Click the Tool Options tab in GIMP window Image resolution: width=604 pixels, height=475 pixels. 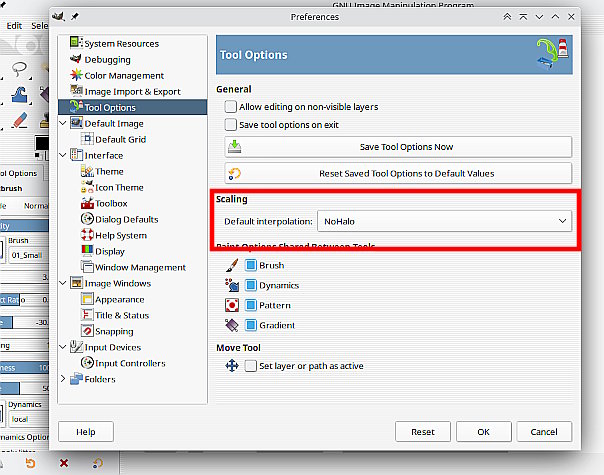click(20, 173)
